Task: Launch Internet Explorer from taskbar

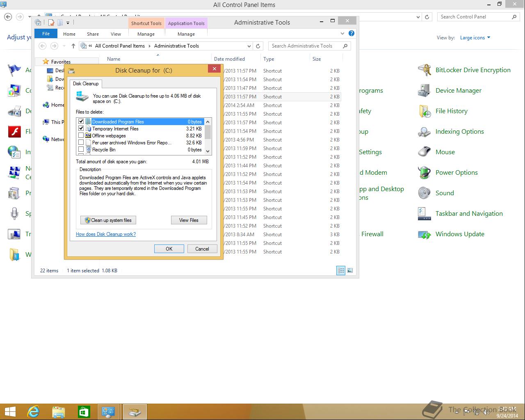Action: (x=33, y=412)
